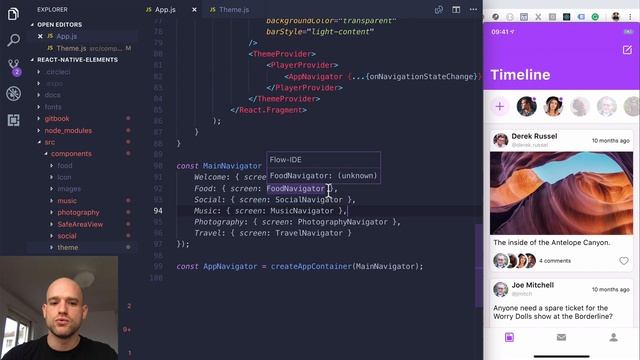Click SocialNavigator in the code

(309, 200)
